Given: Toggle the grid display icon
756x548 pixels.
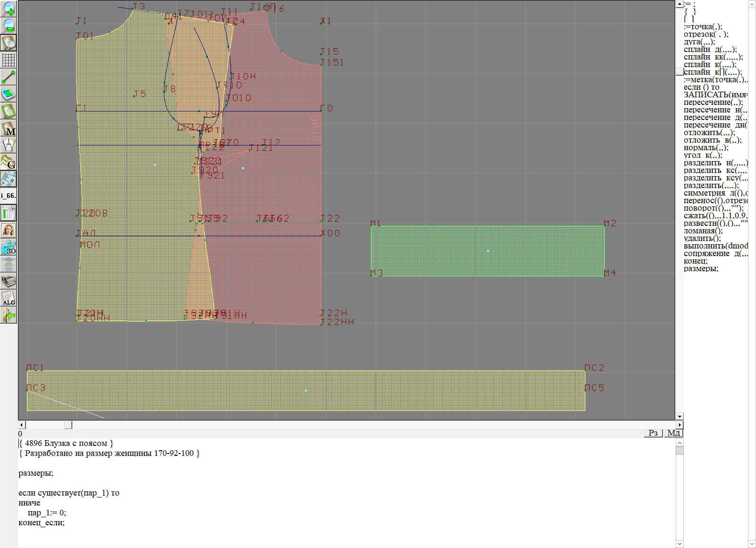Looking at the screenshot, I should [x=9, y=60].
